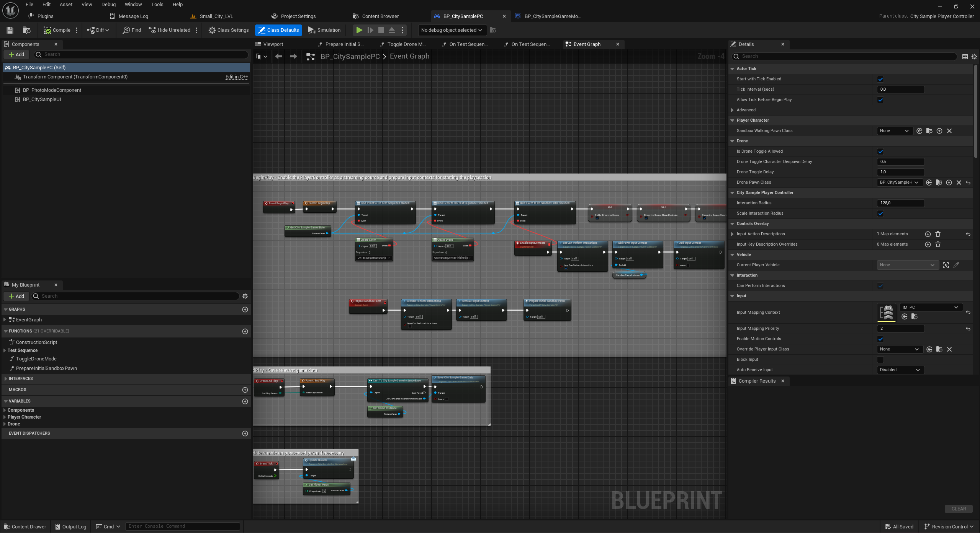
Task: Enable the Block Input checkbox
Action: 880,360
